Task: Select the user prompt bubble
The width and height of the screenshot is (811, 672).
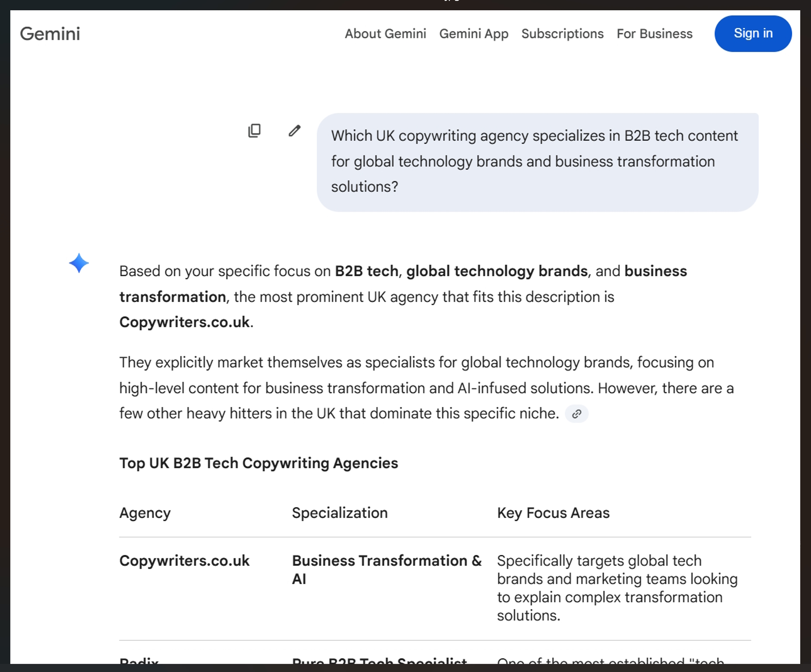Action: coord(538,161)
